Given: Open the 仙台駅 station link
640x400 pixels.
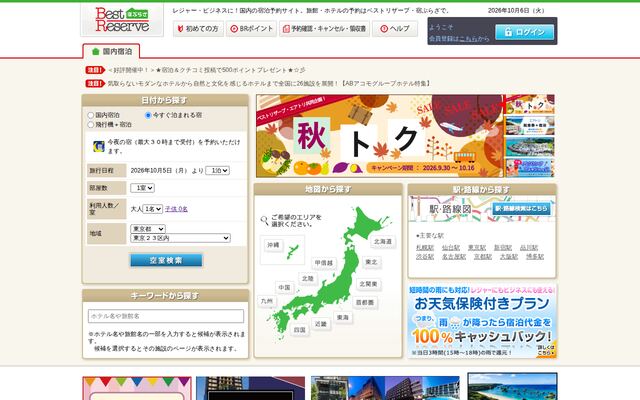Looking at the screenshot, I should [451, 248].
